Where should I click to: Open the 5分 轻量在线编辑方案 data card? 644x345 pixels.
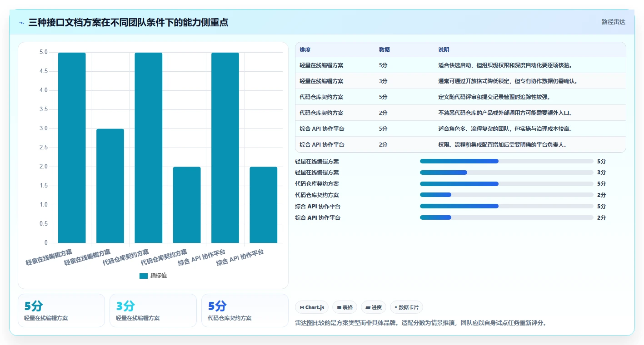click(61, 310)
